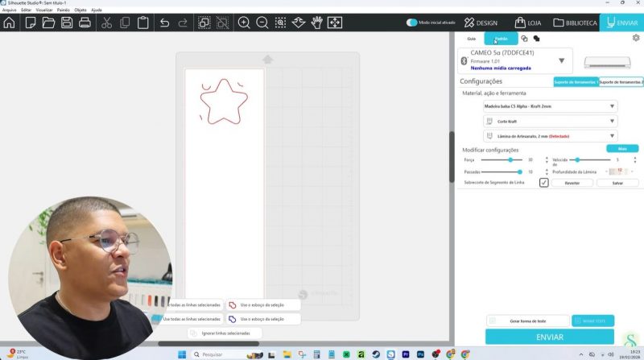Click the mat load arrow above the page
The width and height of the screenshot is (644, 360).
[x=268, y=60]
